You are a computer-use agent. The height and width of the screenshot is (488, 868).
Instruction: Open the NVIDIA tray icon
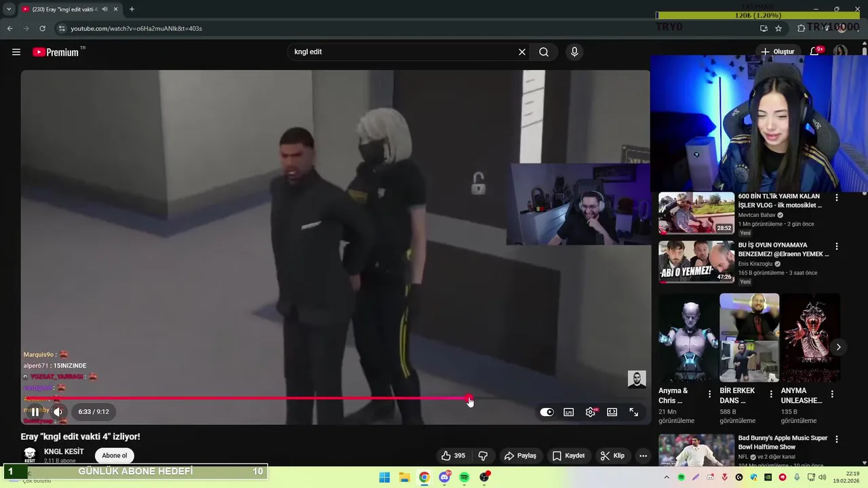[768, 477]
